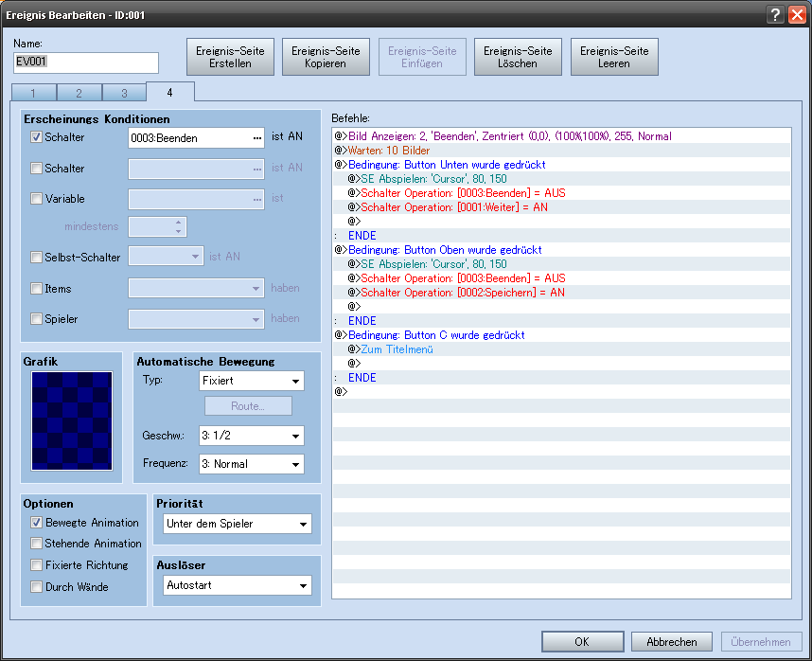Click the Grafik event sprite preview
812x661 pixels.
(x=72, y=420)
